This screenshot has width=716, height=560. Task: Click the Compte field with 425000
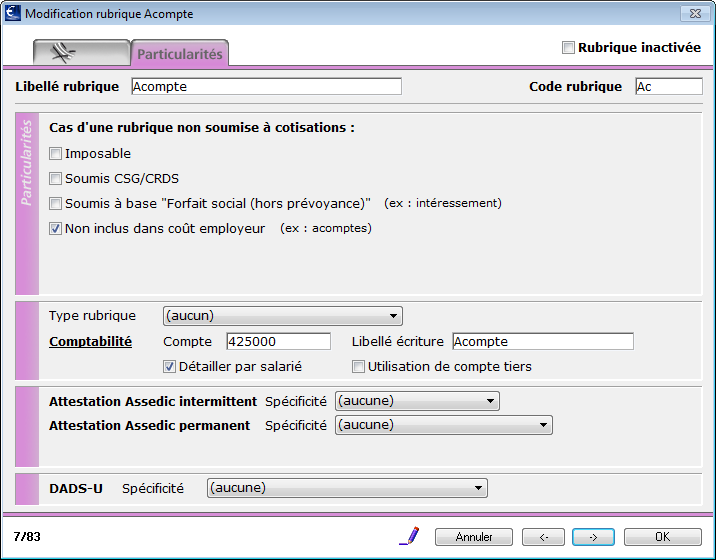coord(279,342)
